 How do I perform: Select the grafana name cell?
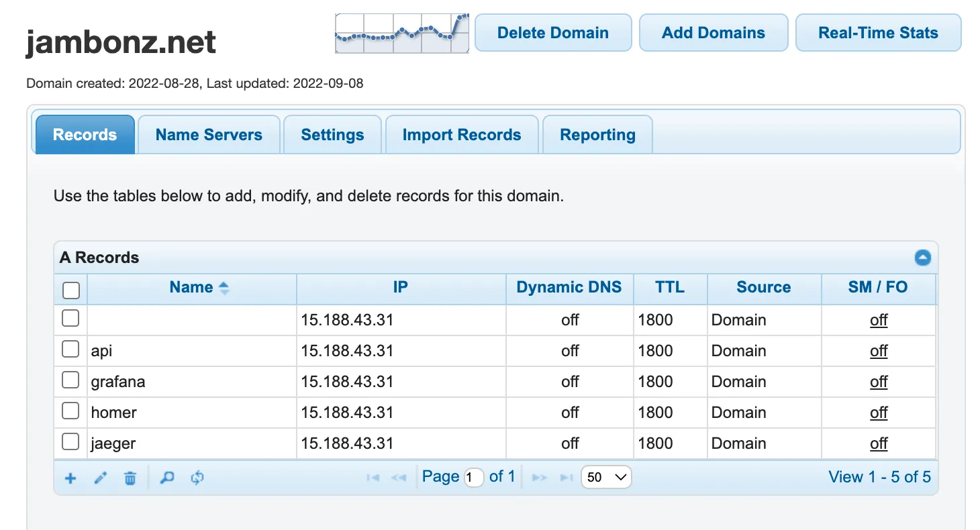coord(192,382)
